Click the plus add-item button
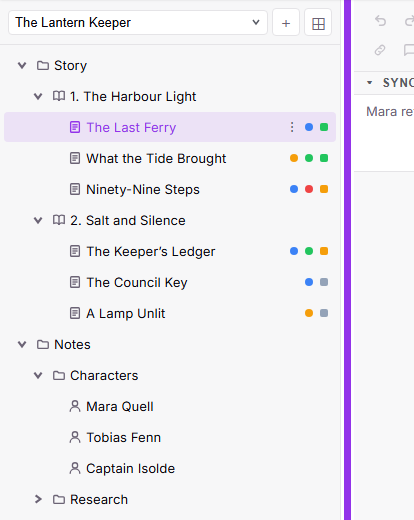 [x=286, y=23]
